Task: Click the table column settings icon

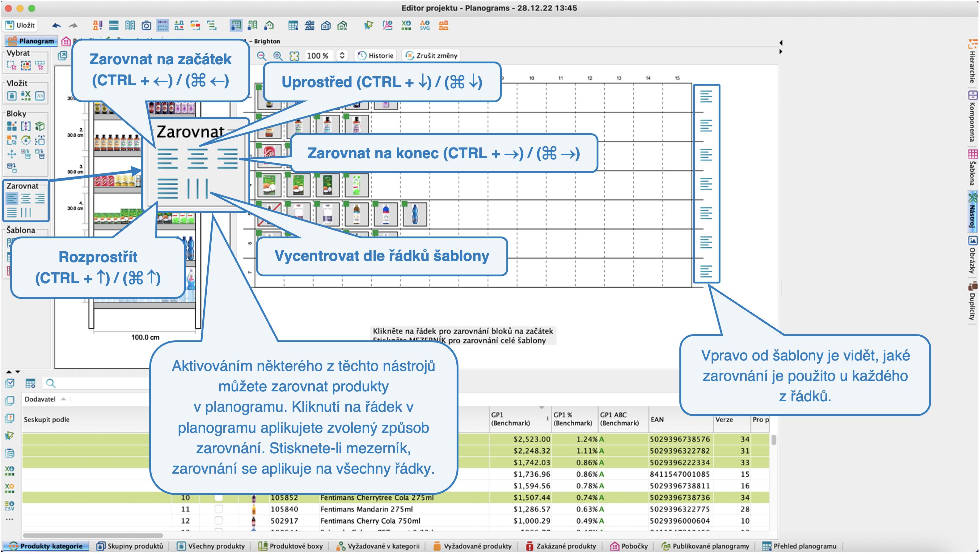Action: click(31, 383)
